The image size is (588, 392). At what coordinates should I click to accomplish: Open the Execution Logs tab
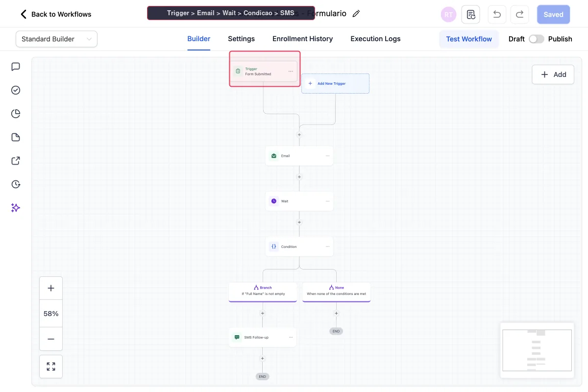[375, 39]
